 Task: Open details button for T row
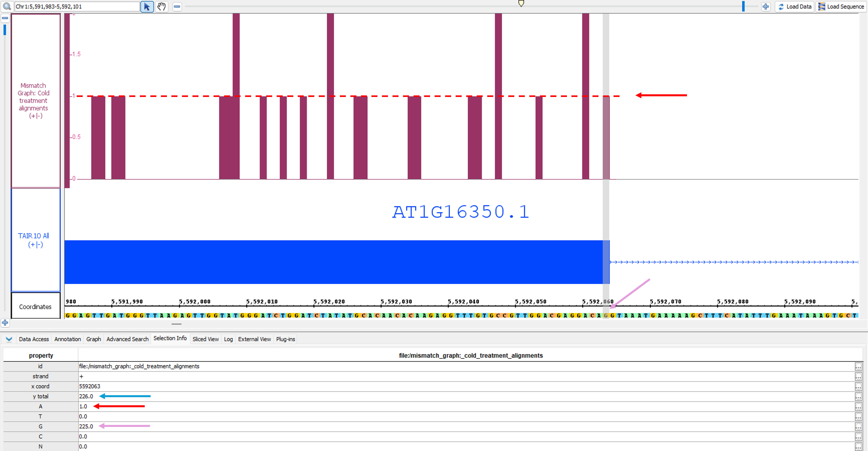point(858,417)
